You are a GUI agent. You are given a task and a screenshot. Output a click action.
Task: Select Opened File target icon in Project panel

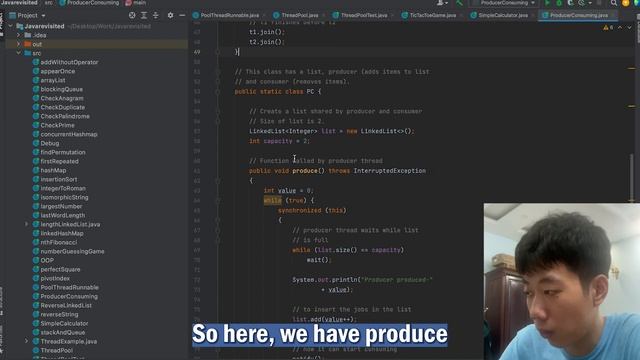point(132,16)
